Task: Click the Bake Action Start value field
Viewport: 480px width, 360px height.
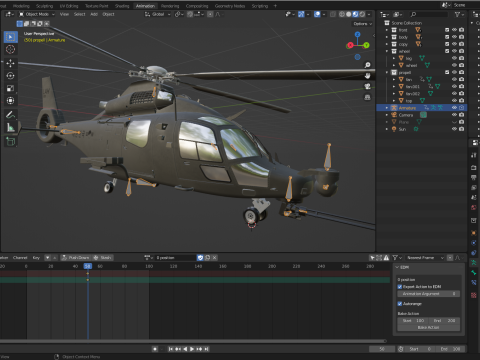Action: click(x=413, y=321)
